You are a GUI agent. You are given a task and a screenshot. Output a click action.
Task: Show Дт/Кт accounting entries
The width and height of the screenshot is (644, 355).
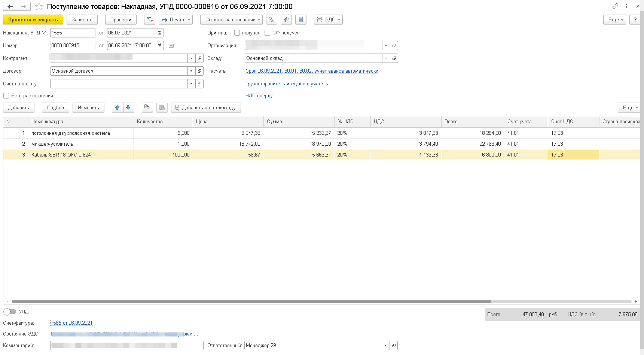coord(149,20)
